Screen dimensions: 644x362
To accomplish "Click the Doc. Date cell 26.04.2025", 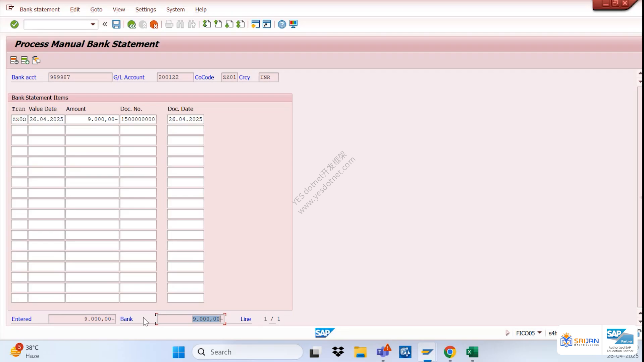I will coord(185,119).
